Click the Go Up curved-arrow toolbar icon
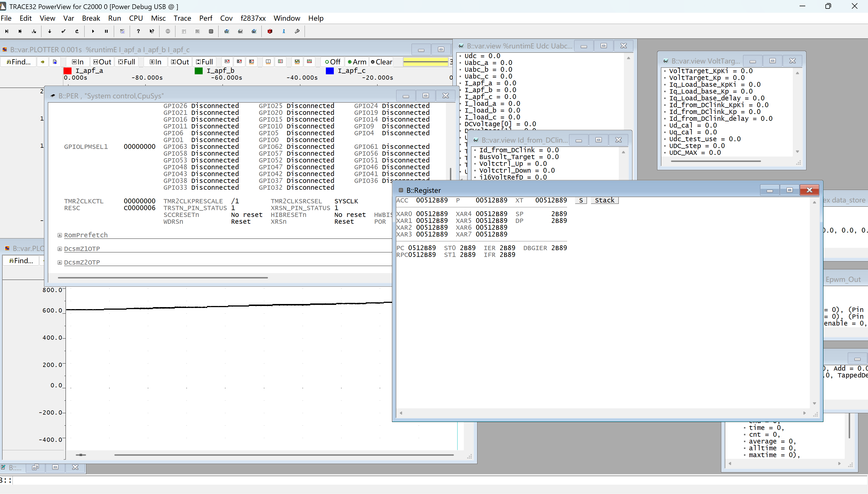 click(77, 31)
